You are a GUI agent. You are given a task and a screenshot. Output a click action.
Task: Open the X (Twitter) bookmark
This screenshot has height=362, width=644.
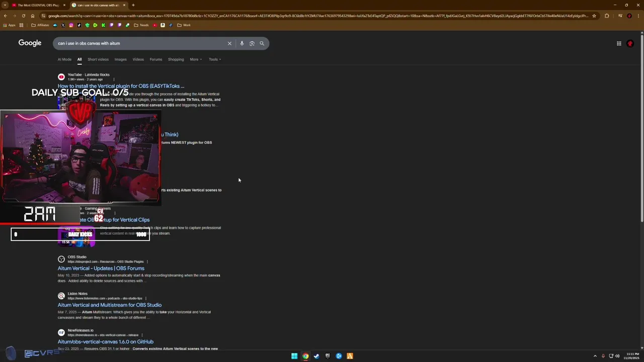click(x=63, y=25)
